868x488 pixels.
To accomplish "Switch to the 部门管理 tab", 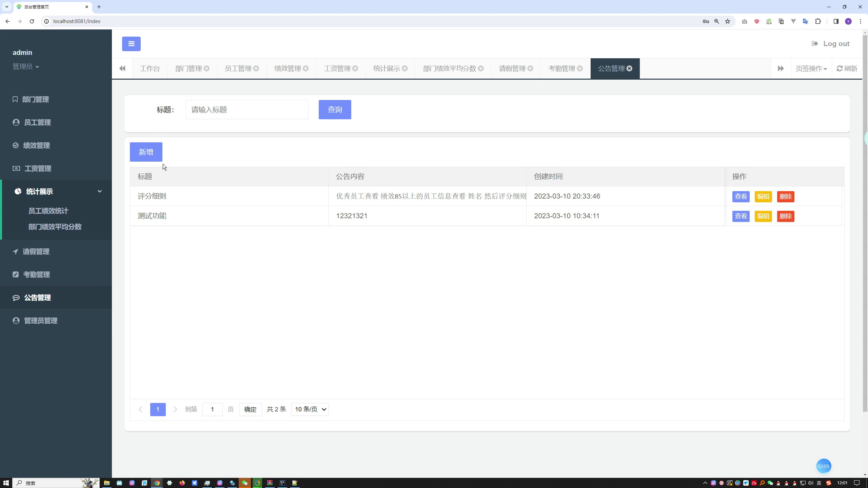I will point(189,68).
